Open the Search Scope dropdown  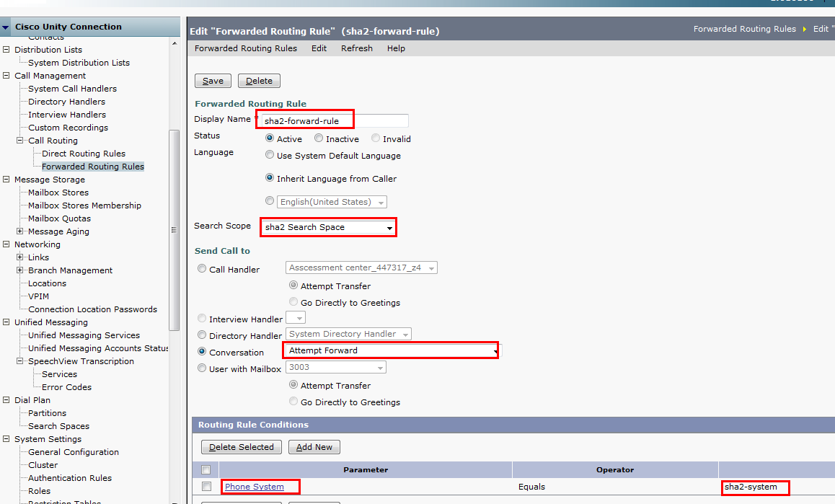(329, 228)
